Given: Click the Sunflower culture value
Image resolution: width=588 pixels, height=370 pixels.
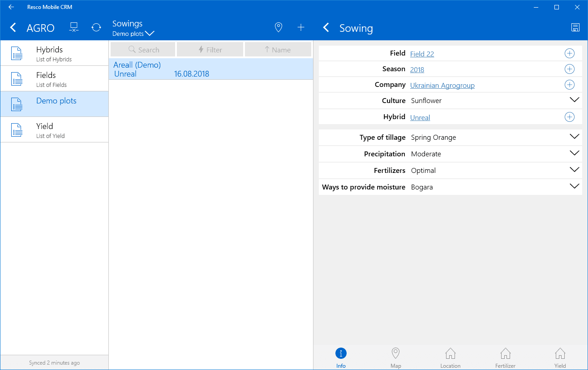Looking at the screenshot, I should pyautogui.click(x=426, y=101).
